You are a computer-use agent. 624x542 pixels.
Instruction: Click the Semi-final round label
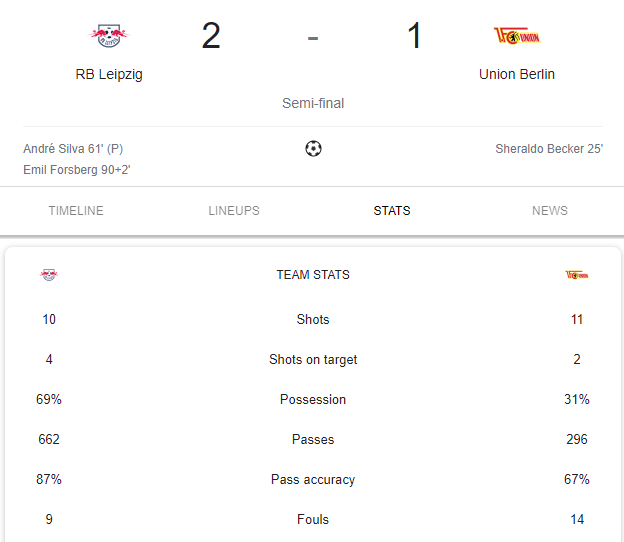[313, 103]
